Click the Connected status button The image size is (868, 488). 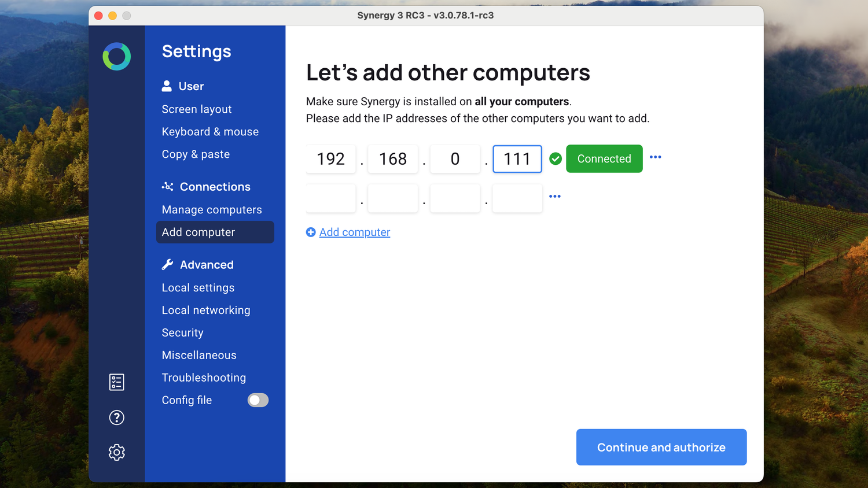[604, 158]
